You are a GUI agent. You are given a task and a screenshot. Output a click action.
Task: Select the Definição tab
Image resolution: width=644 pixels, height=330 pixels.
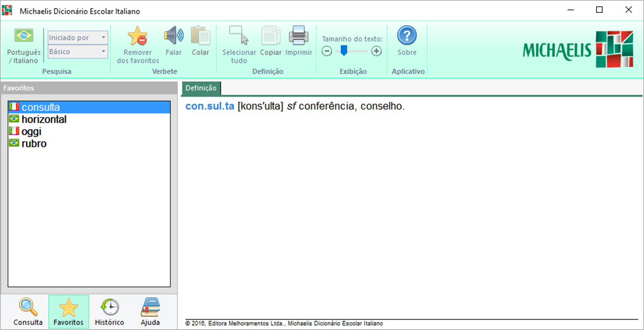click(201, 88)
